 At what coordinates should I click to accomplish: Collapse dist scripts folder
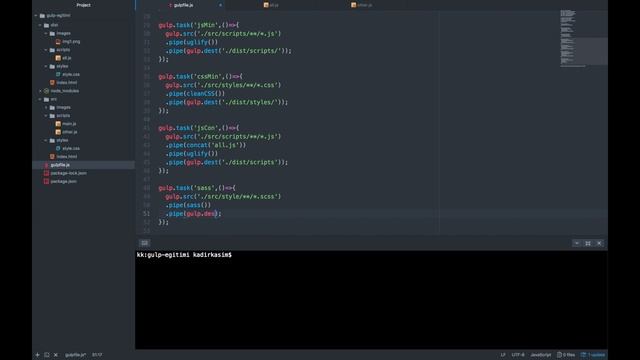pos(46,50)
